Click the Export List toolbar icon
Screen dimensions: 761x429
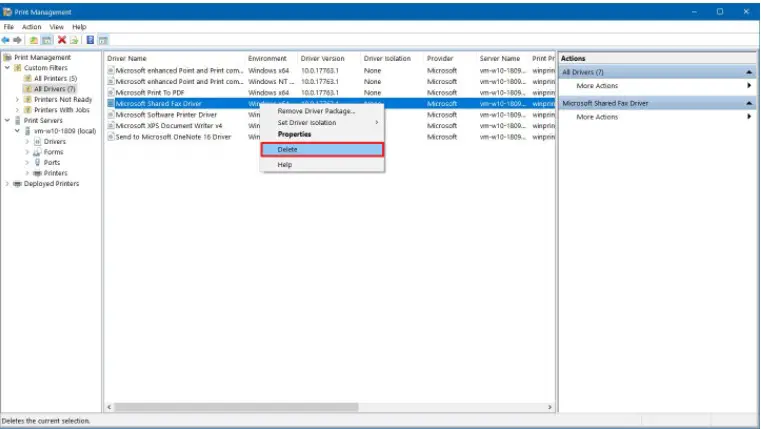(74, 40)
